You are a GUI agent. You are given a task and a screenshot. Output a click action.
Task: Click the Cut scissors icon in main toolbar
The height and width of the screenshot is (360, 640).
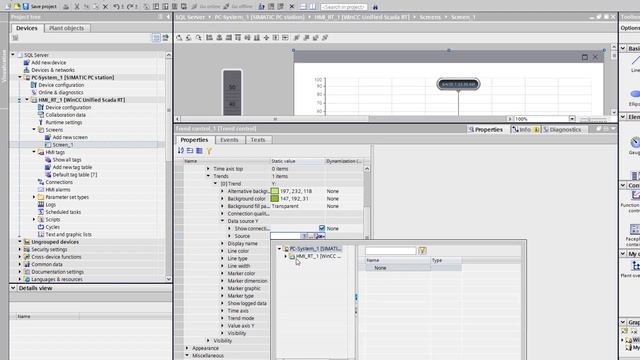(76, 7)
